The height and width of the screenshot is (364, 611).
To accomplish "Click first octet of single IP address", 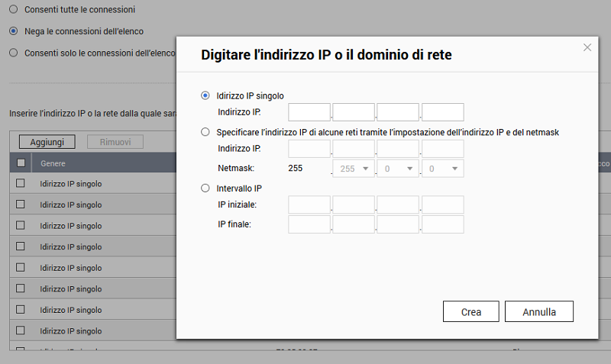I will pyautogui.click(x=309, y=112).
